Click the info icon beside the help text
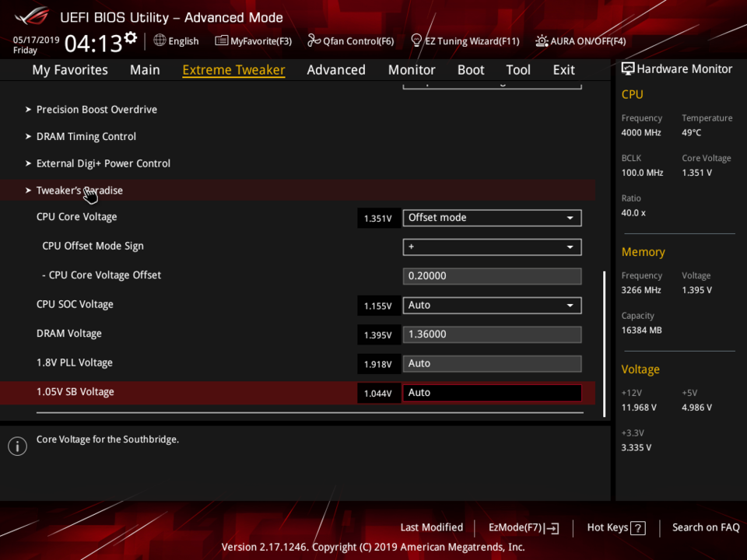747x560 pixels. coord(18,446)
